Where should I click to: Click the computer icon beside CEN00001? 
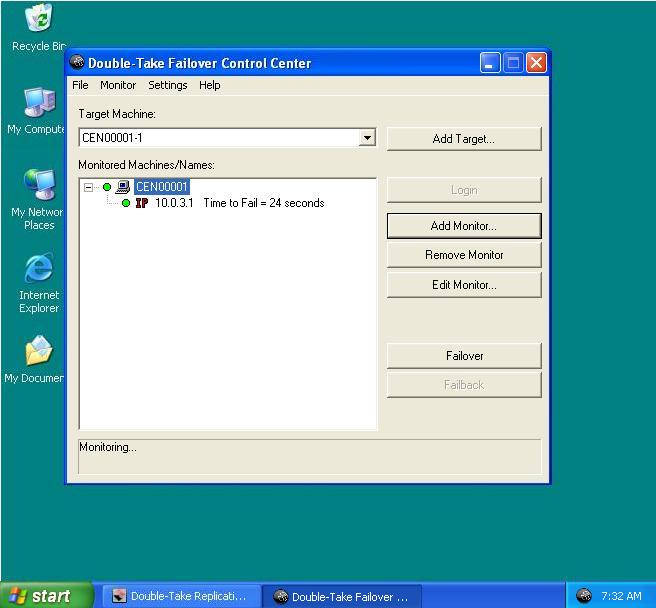(123, 187)
